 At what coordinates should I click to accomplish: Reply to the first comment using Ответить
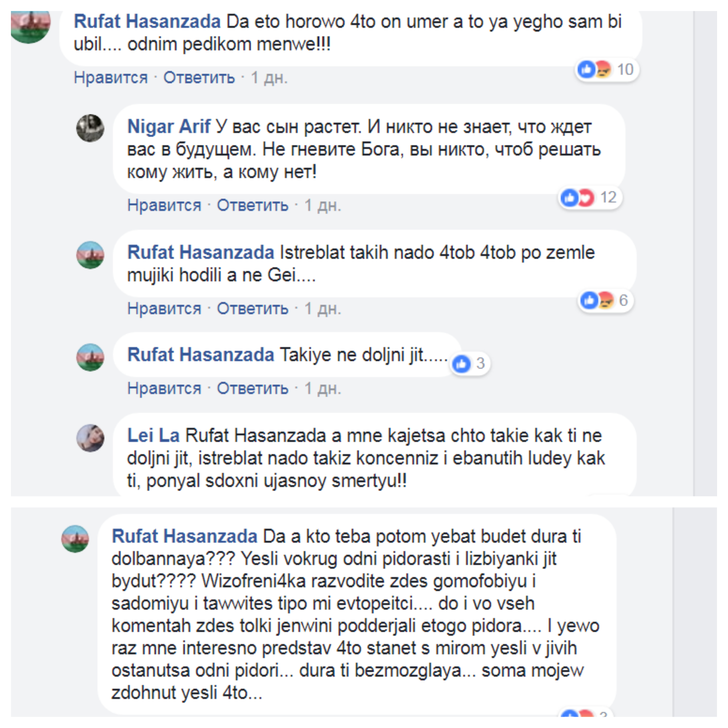[199, 78]
